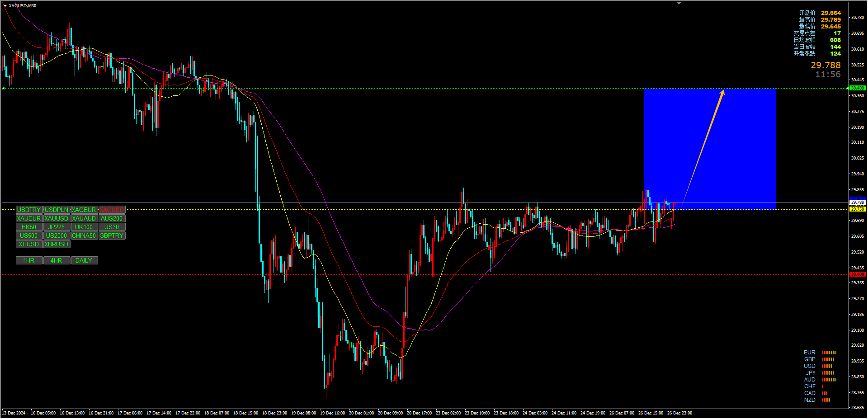Screen dimensions: 868x419
Task: Click the 开盘价 value 29.664
Action: click(831, 13)
